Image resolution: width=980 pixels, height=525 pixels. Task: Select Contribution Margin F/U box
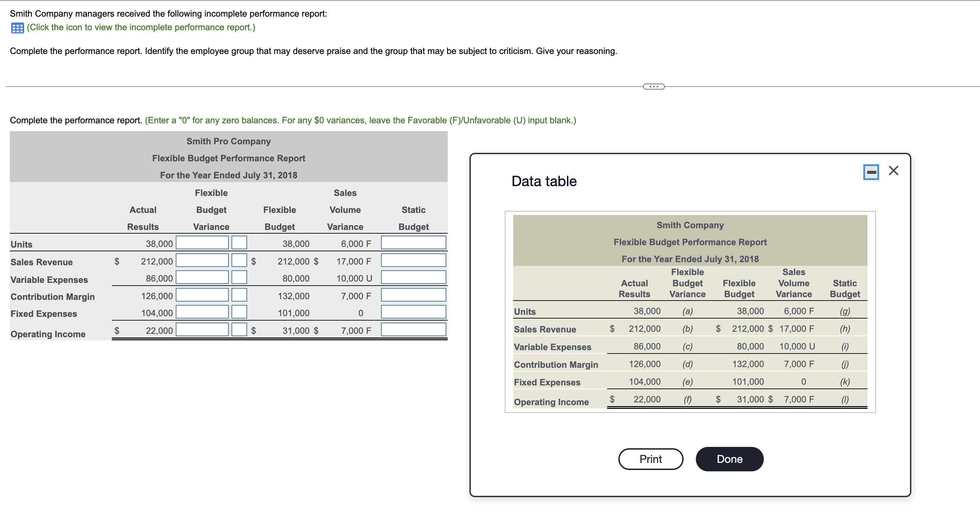[239, 295]
